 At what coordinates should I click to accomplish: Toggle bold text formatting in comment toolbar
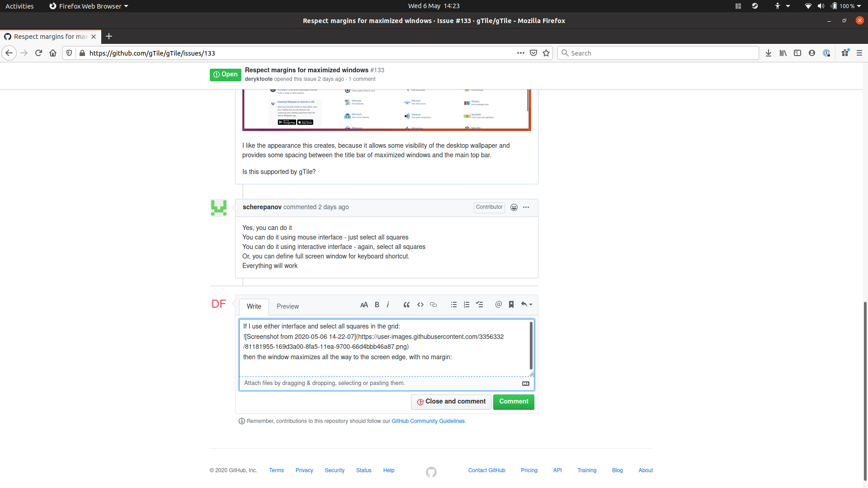[x=377, y=305]
